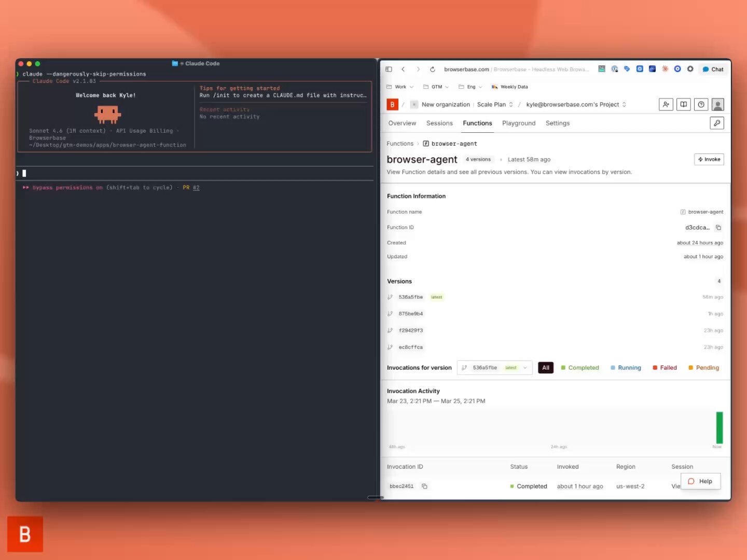Copy the Function ID d3cdca

(x=718, y=228)
